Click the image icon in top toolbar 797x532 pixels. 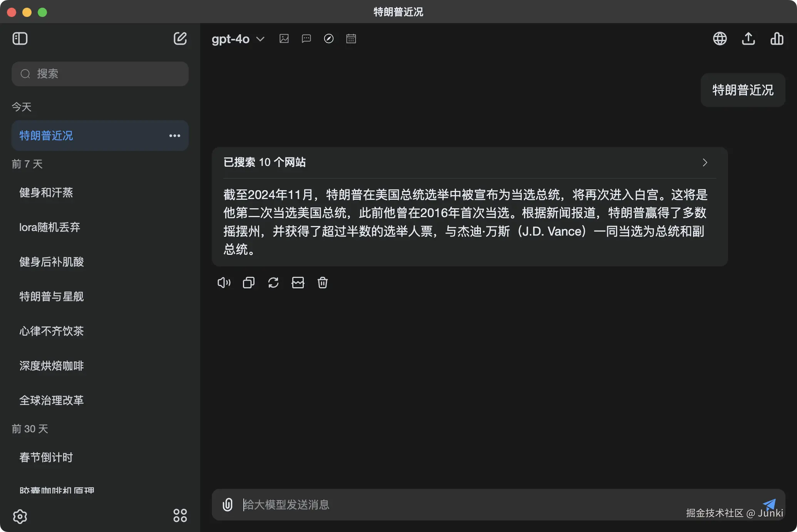pyautogui.click(x=284, y=38)
